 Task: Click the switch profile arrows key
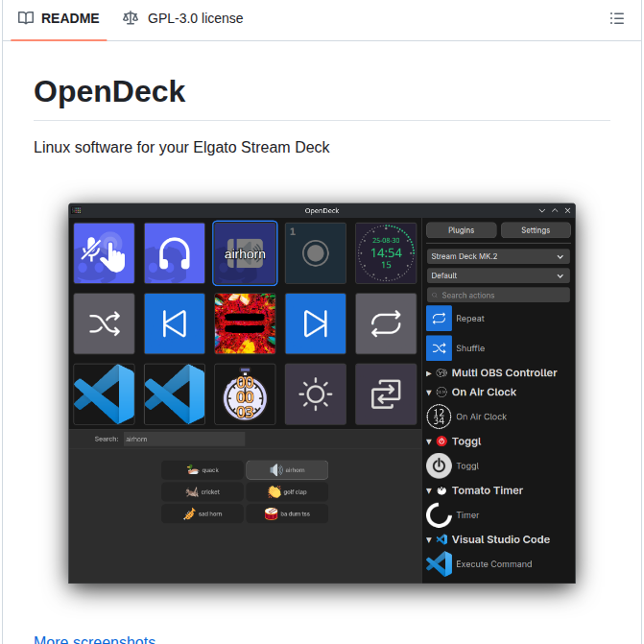386,394
